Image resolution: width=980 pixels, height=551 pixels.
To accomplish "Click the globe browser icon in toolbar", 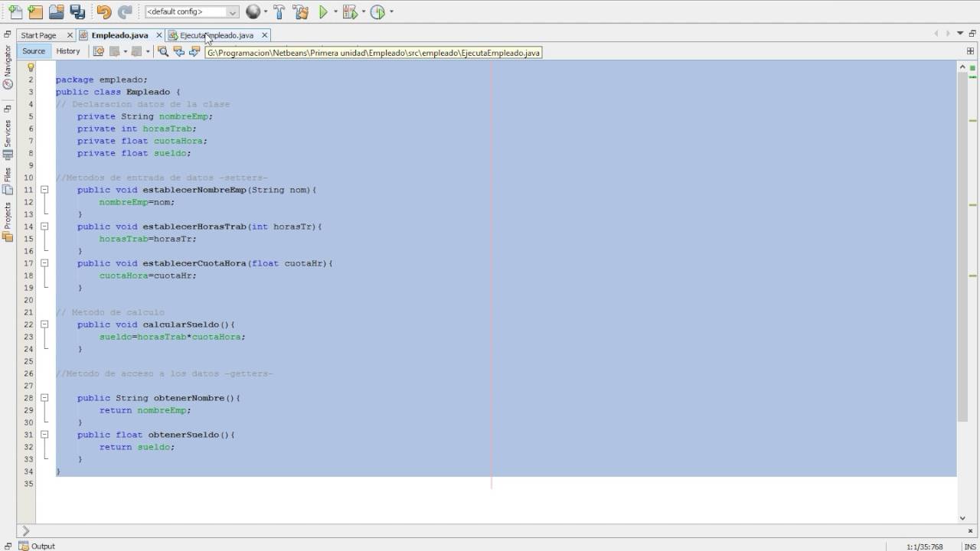I will tap(253, 11).
